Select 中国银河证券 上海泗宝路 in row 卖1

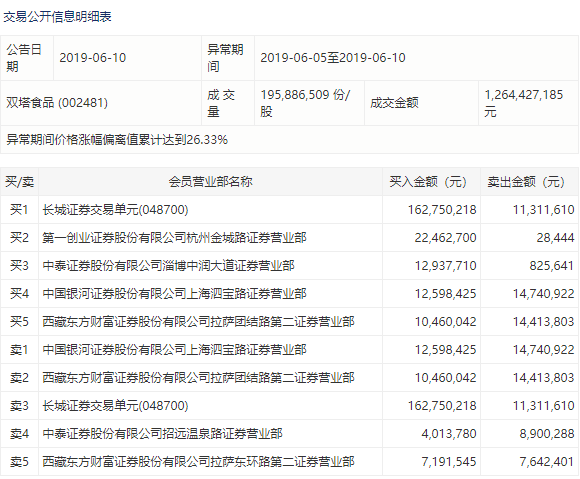click(x=174, y=350)
